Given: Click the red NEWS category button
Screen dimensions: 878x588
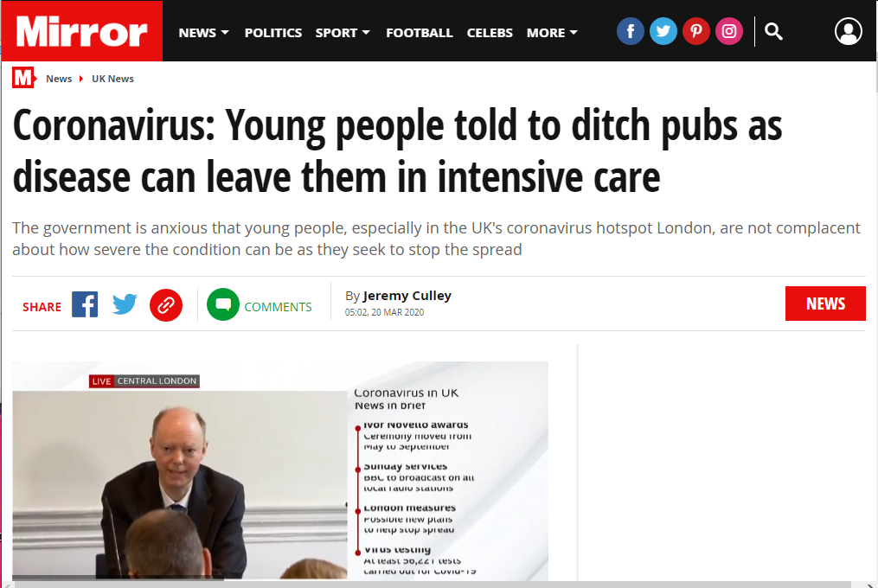Looking at the screenshot, I should (825, 304).
